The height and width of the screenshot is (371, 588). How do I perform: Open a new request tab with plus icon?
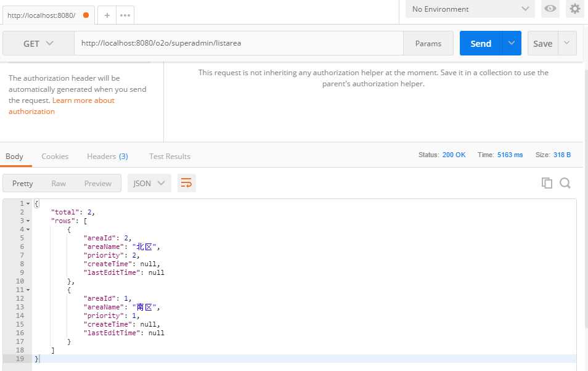coord(107,15)
